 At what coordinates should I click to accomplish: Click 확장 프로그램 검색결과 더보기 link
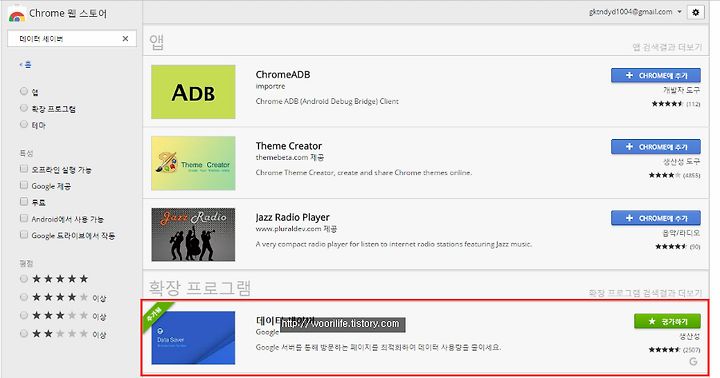pyautogui.click(x=646, y=293)
